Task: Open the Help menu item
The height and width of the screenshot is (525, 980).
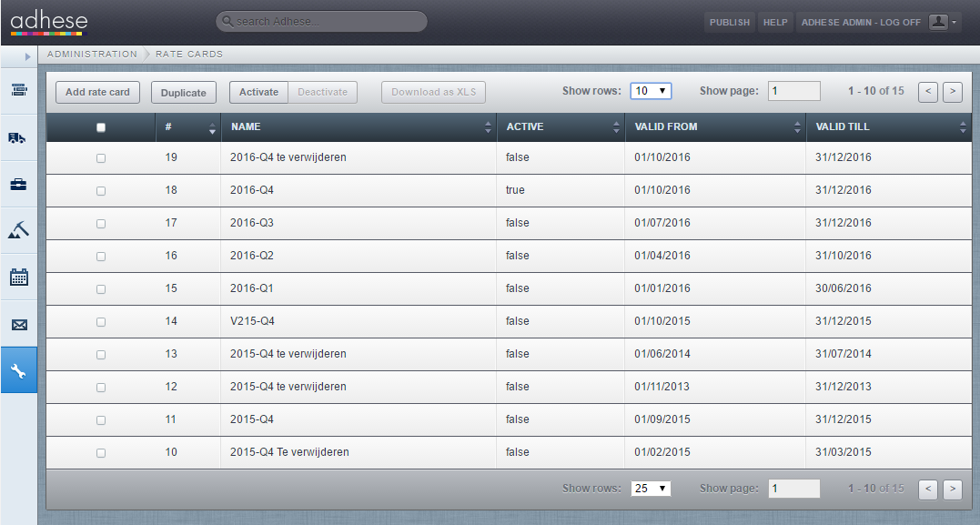Action: (x=775, y=23)
